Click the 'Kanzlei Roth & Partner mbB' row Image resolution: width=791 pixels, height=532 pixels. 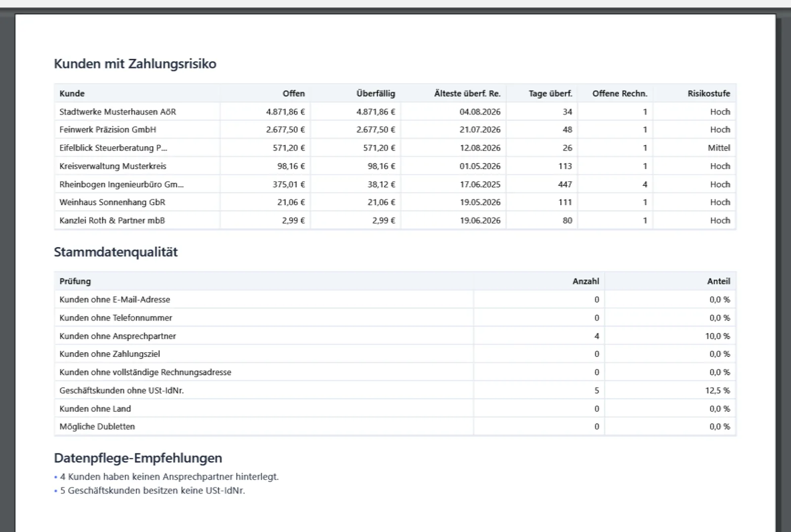(395, 221)
